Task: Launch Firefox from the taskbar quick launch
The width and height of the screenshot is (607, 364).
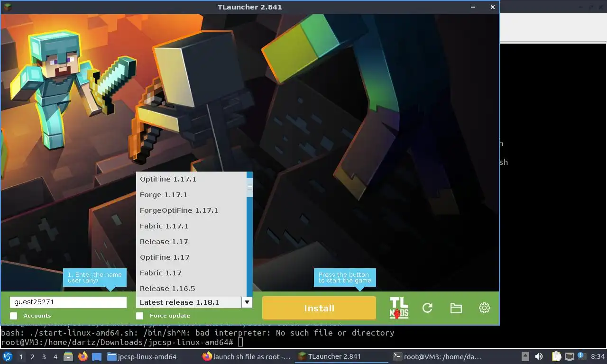Action: coord(83,356)
